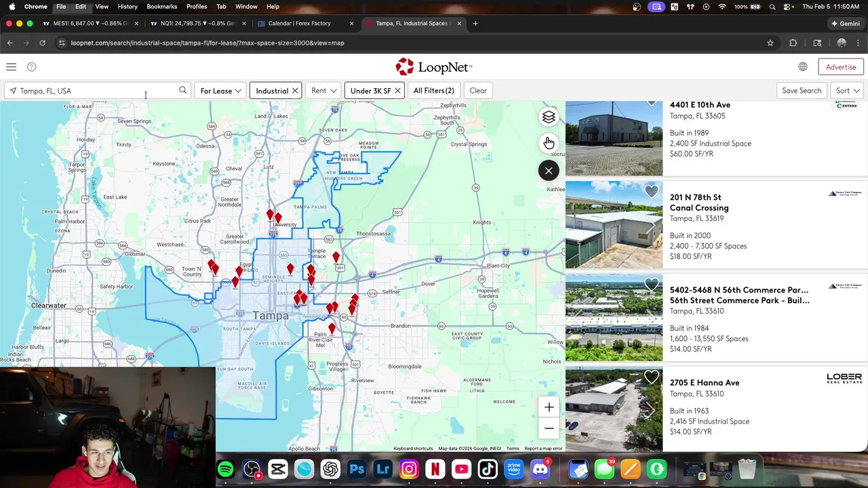Open the map layers control

coord(549,117)
